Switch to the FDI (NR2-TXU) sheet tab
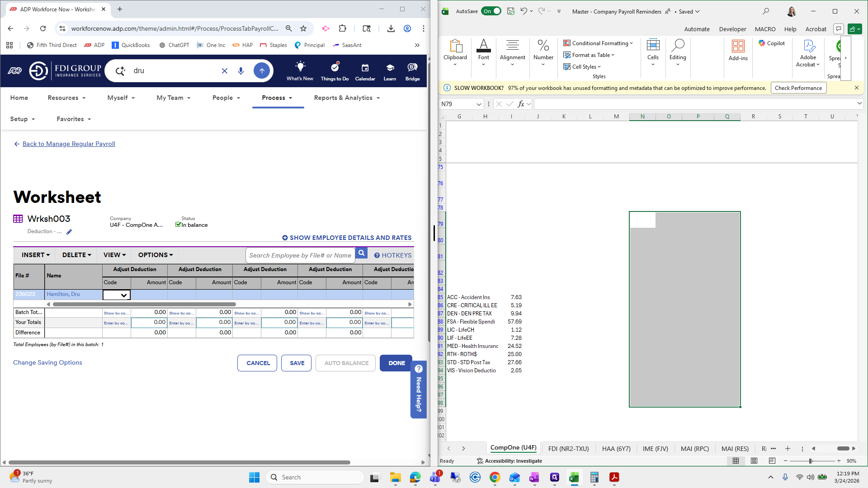The image size is (868, 488). pos(568,448)
